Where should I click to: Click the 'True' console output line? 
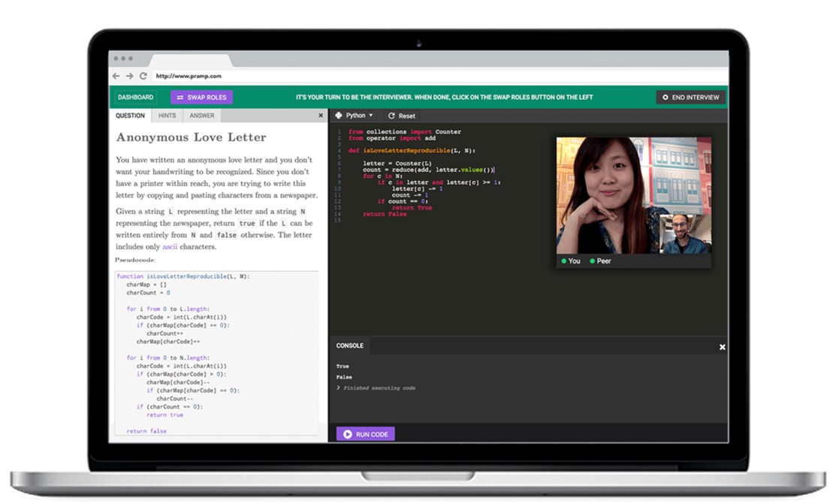coord(342,367)
